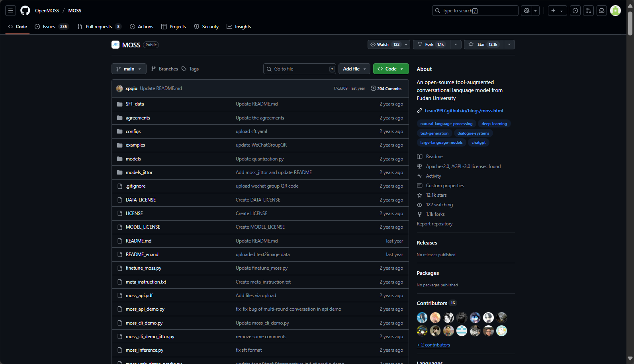Screen dimensions: 634x364
Task: Open the Projects tab
Action: pyautogui.click(x=174, y=27)
